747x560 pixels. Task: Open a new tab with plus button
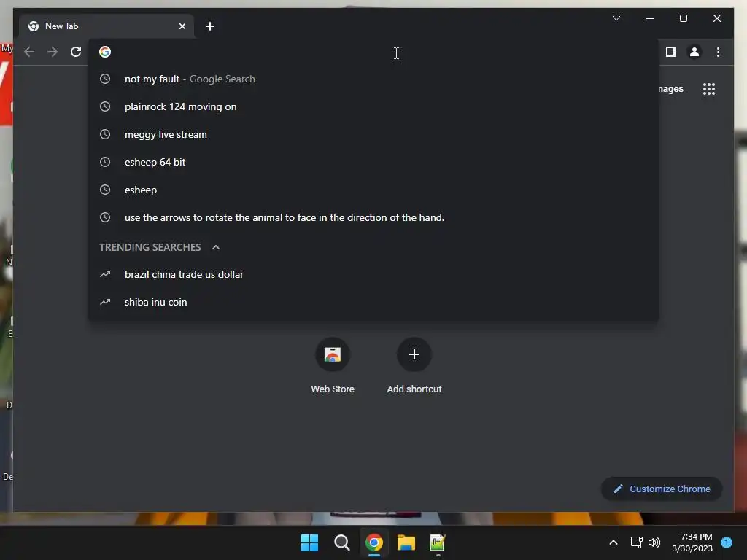210,26
